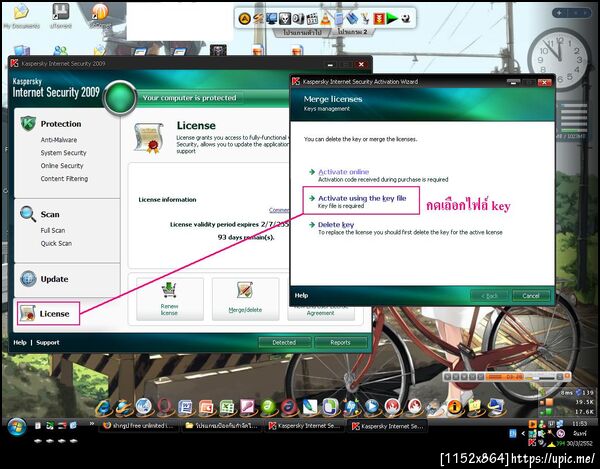Launch VLC cone icon in top dock
This screenshot has width=600, height=469.
coord(325,18)
